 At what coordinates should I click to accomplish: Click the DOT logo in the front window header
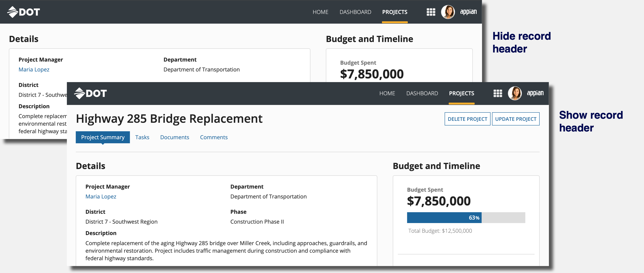[x=90, y=94]
